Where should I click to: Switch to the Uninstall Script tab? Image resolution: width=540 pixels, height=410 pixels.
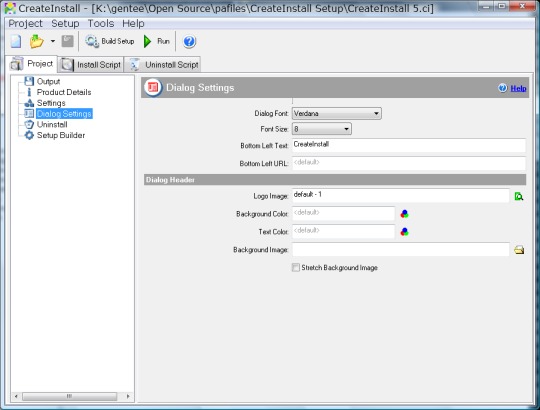click(162, 64)
